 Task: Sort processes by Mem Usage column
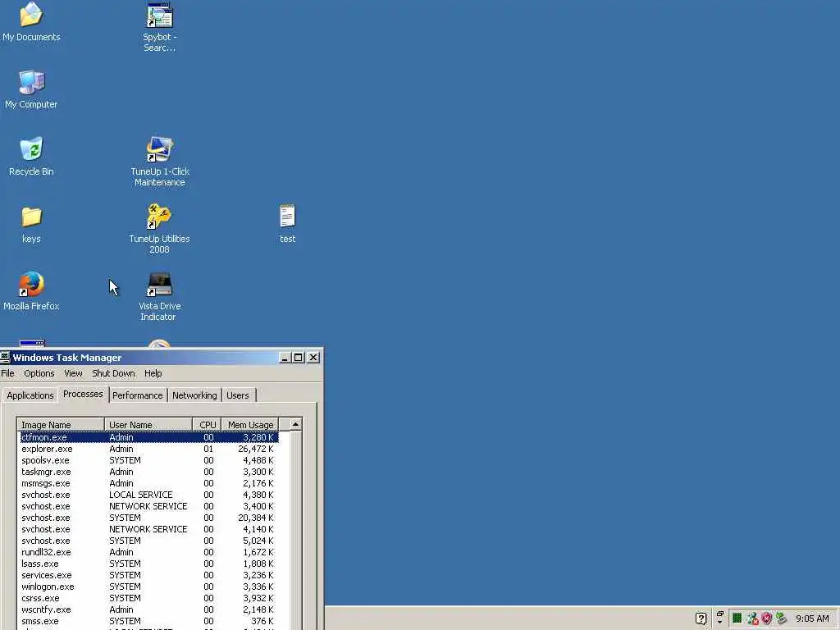coord(250,424)
